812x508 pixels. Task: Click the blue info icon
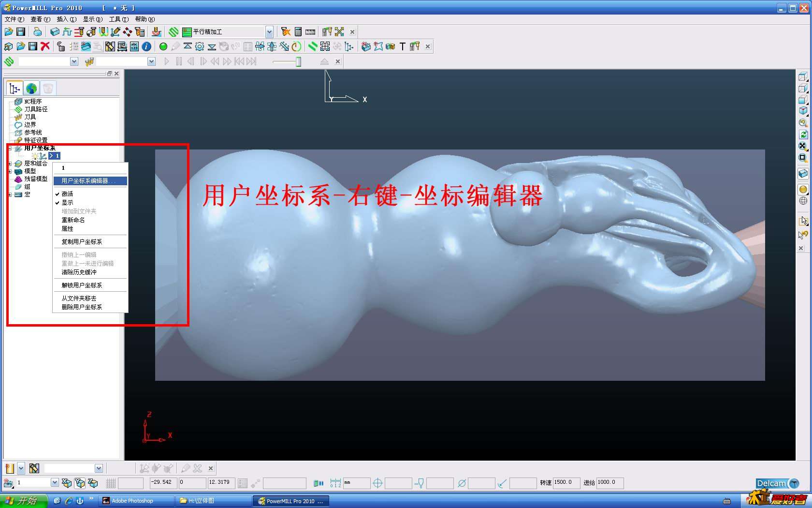coord(146,46)
